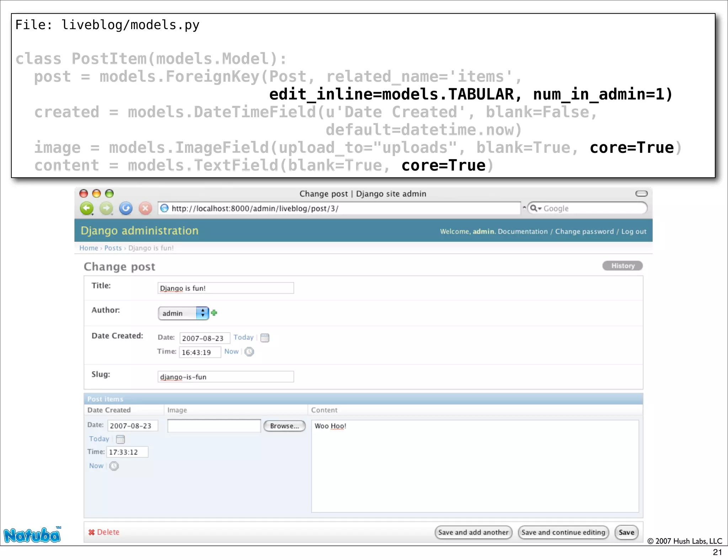Image resolution: width=728 pixels, height=560 pixels.
Task: Click the post Time field 16:43:19
Action: (x=200, y=352)
